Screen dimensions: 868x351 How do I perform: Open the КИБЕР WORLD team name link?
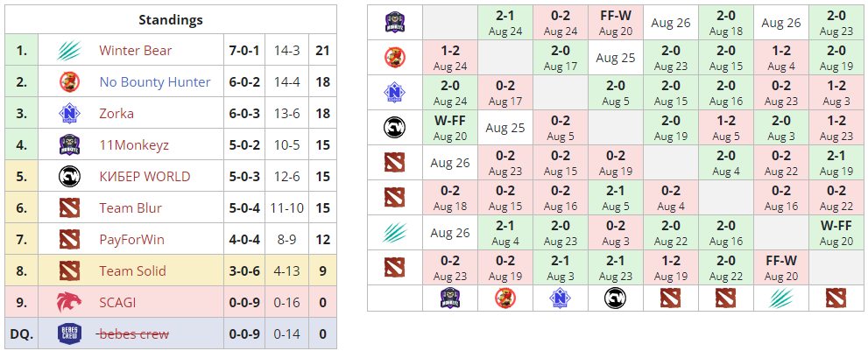145,177
